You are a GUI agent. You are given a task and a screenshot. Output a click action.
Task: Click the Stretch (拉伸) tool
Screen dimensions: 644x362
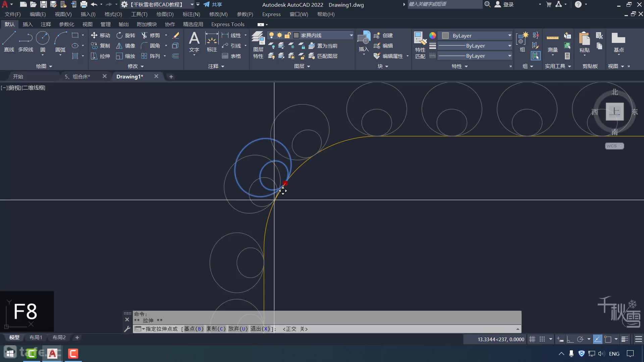click(100, 56)
